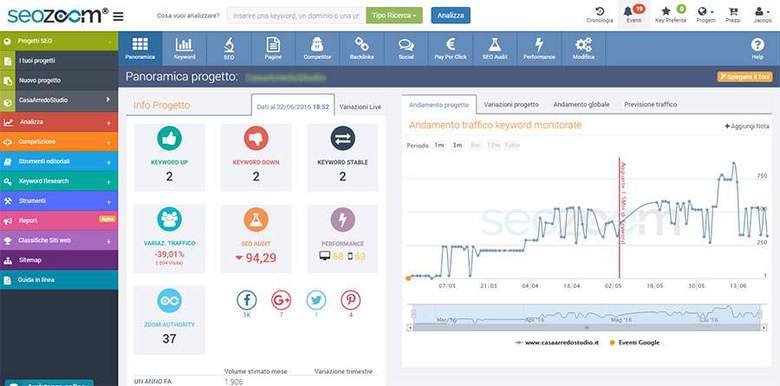Click the Google Plus social icon
The width and height of the screenshot is (780, 386).
[x=281, y=300]
